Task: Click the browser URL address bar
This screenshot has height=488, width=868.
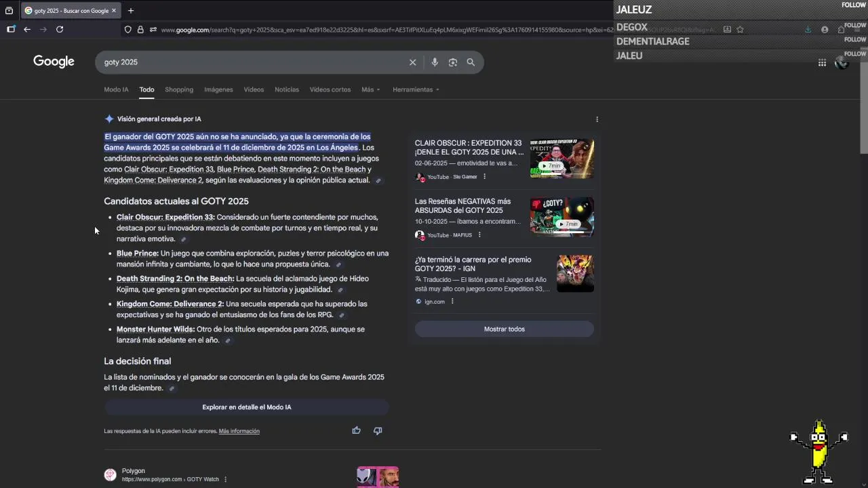Action: [434, 30]
